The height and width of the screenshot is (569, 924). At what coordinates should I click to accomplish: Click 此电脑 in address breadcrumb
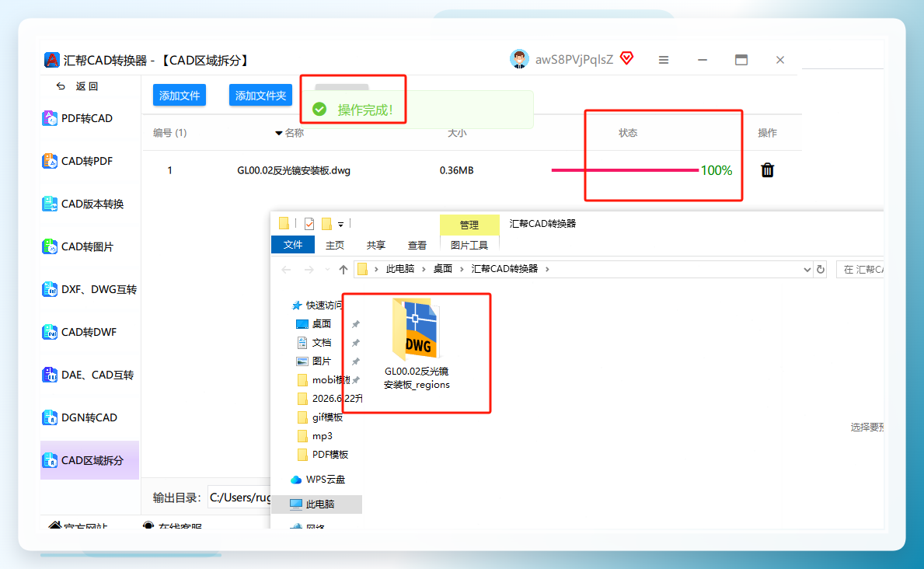400,269
